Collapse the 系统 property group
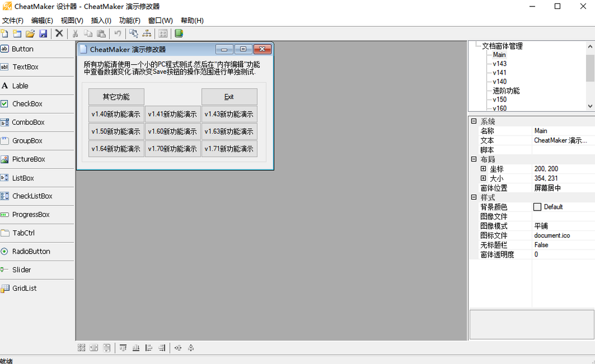This screenshot has height=364, width=595. (474, 121)
